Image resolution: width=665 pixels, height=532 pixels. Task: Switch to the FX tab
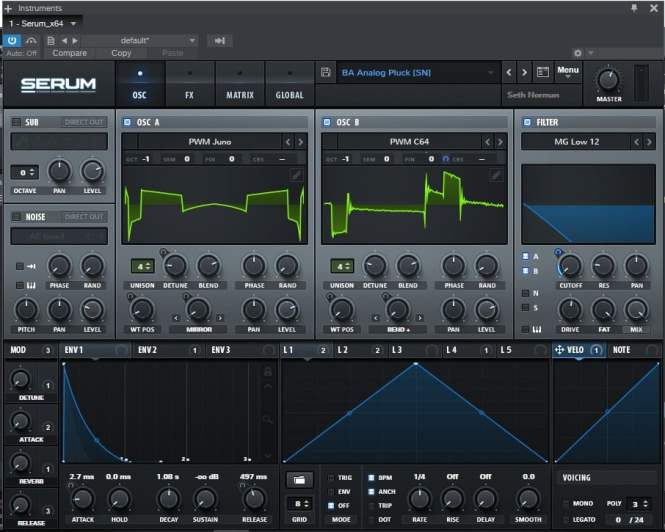[x=190, y=84]
